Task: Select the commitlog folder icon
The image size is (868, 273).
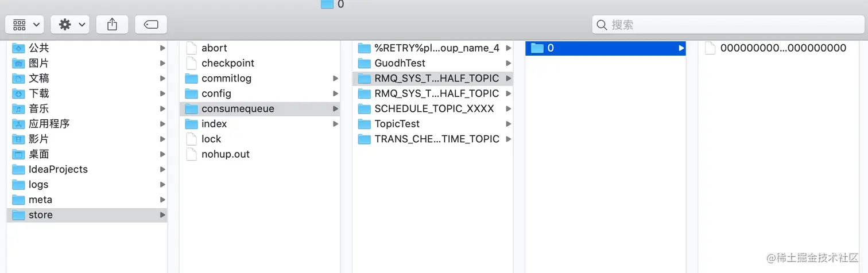Action: 192,79
